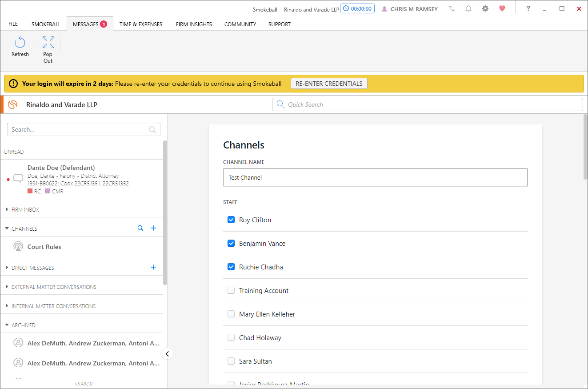
Task: Open the FIRM INSIGHTS tab
Action: tap(194, 24)
